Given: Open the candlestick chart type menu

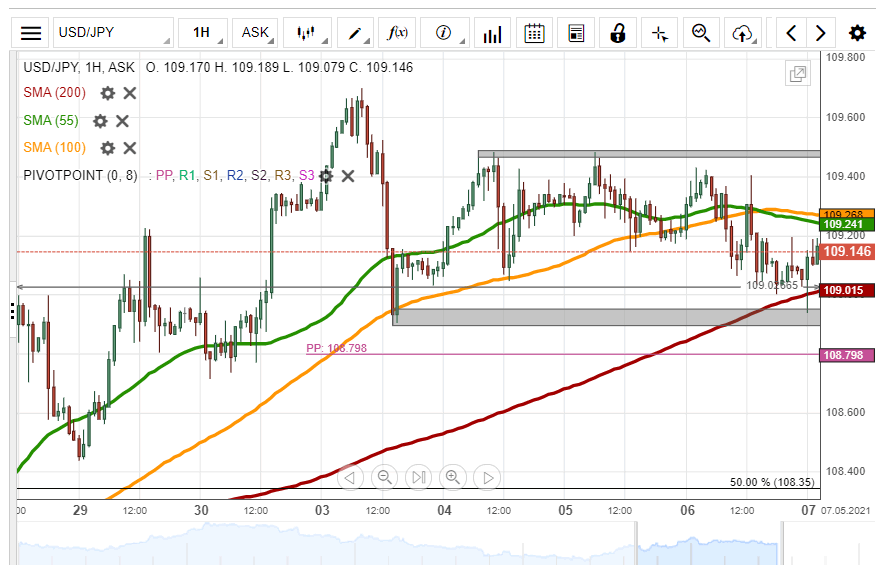Looking at the screenshot, I should [307, 33].
